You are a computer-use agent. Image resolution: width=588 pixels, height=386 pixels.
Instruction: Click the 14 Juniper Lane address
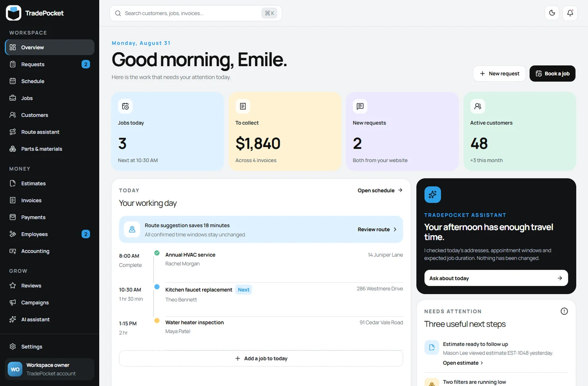click(x=385, y=255)
